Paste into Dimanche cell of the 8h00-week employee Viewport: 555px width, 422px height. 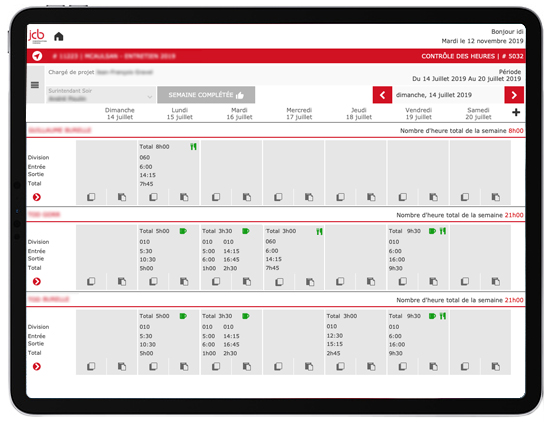pyautogui.click(x=122, y=197)
